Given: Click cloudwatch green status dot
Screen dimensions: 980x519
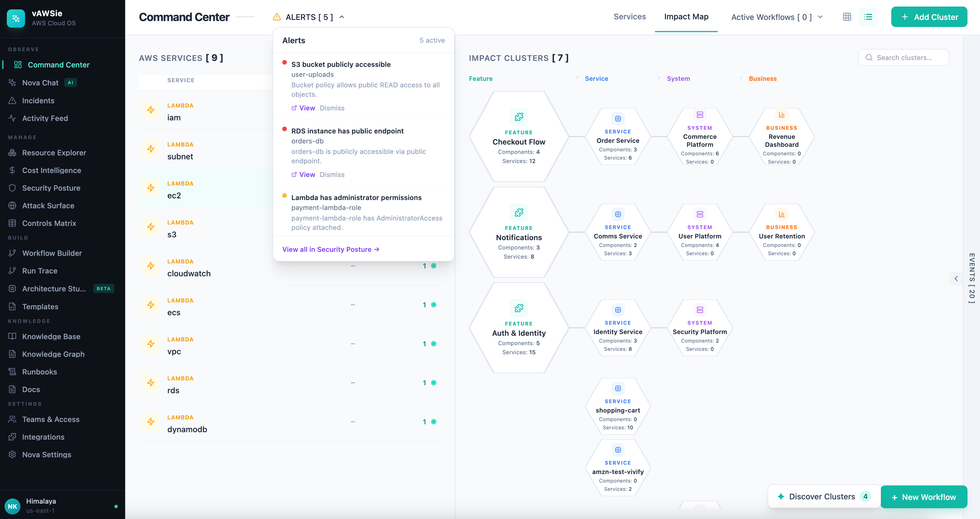Looking at the screenshot, I should pos(433,266).
